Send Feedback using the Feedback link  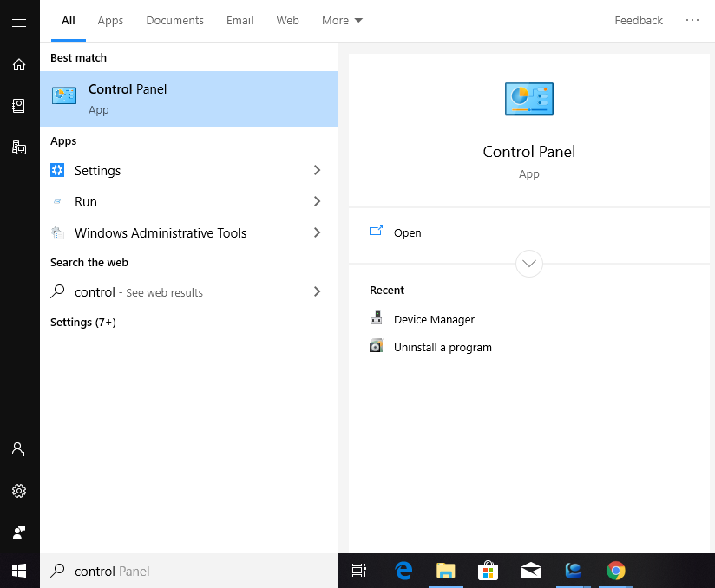[639, 20]
